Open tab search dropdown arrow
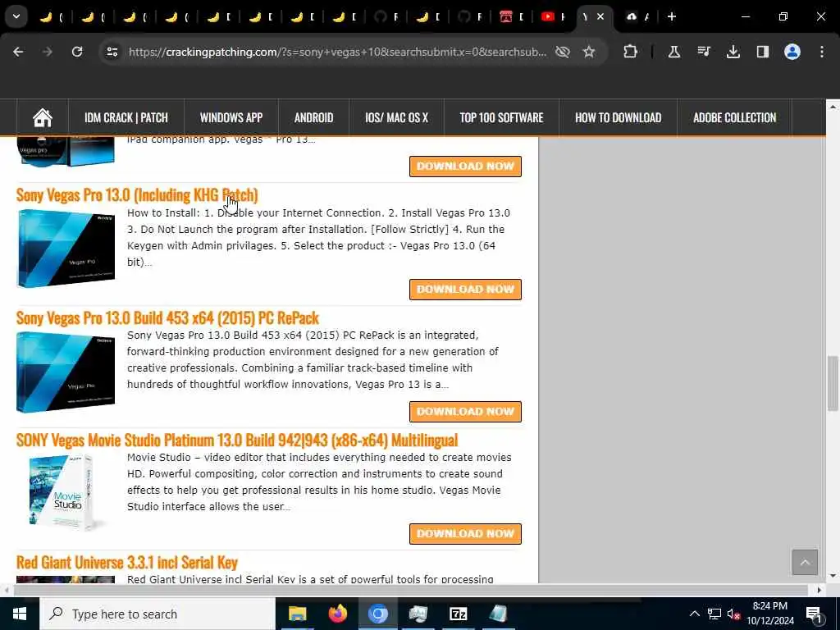 [16, 16]
